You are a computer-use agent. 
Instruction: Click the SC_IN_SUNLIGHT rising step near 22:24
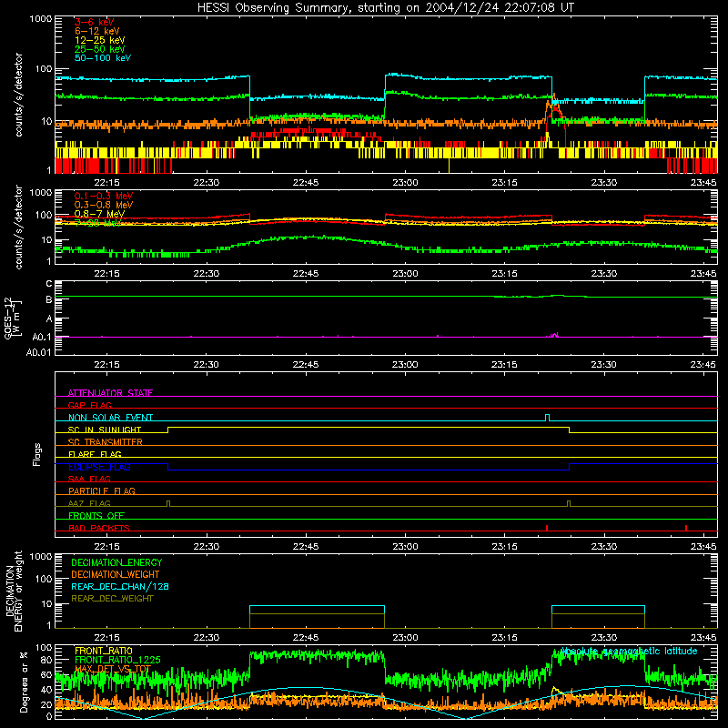[x=167, y=430]
